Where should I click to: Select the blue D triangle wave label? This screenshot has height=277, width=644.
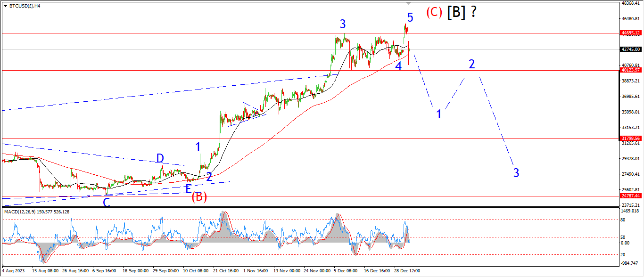pos(160,158)
